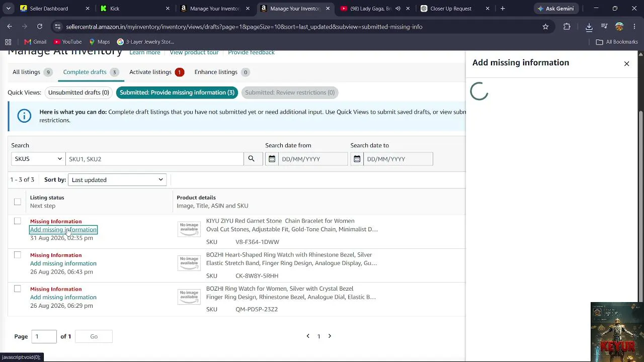Switch to the All listings tab
This screenshot has width=644, height=362.
(x=33, y=72)
